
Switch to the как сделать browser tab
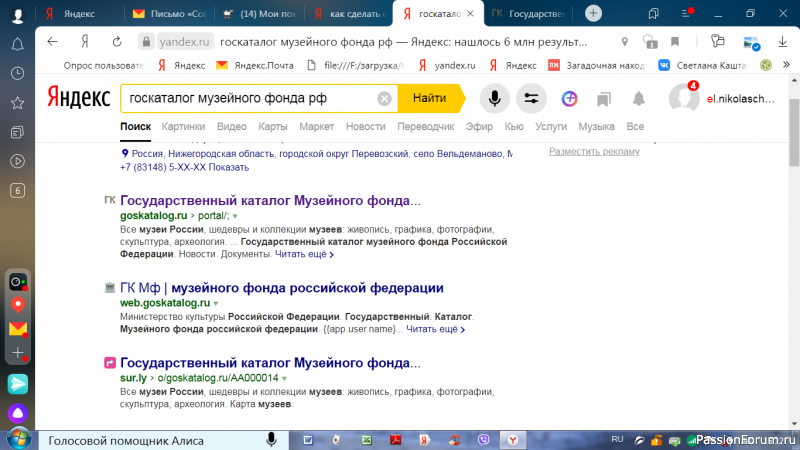351,14
